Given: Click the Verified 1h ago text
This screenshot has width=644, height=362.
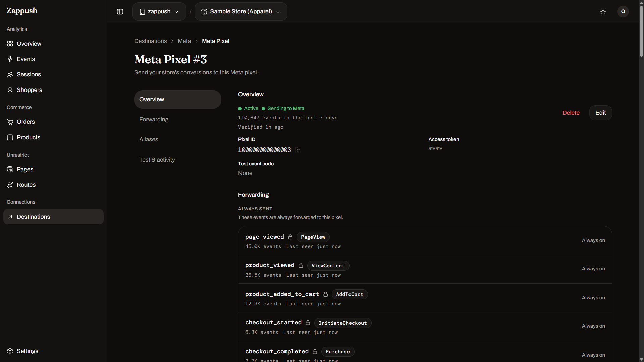Looking at the screenshot, I should (261, 127).
